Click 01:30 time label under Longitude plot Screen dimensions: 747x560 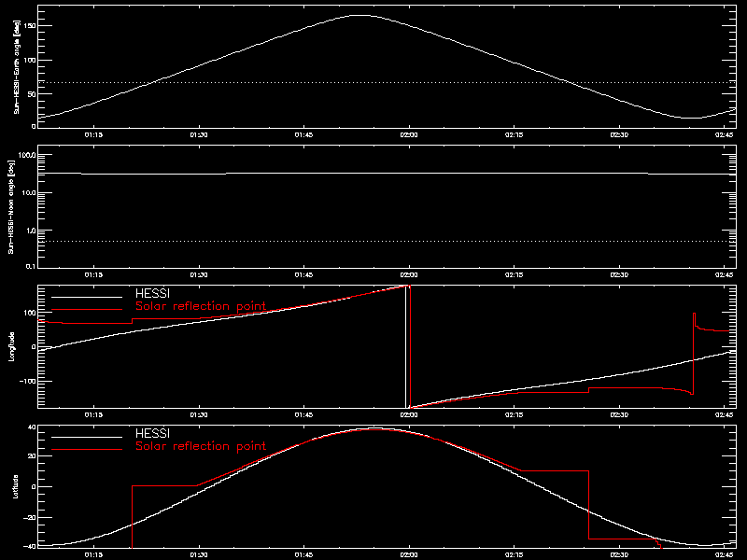[x=199, y=415]
